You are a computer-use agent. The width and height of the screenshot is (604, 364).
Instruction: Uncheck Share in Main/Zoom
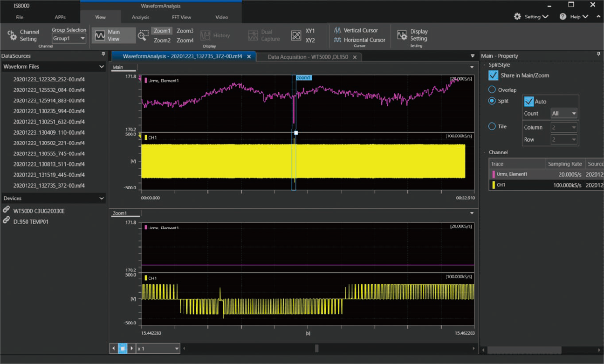(493, 75)
